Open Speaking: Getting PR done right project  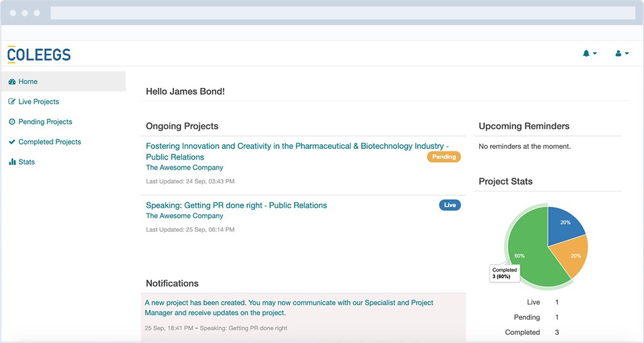click(x=236, y=205)
